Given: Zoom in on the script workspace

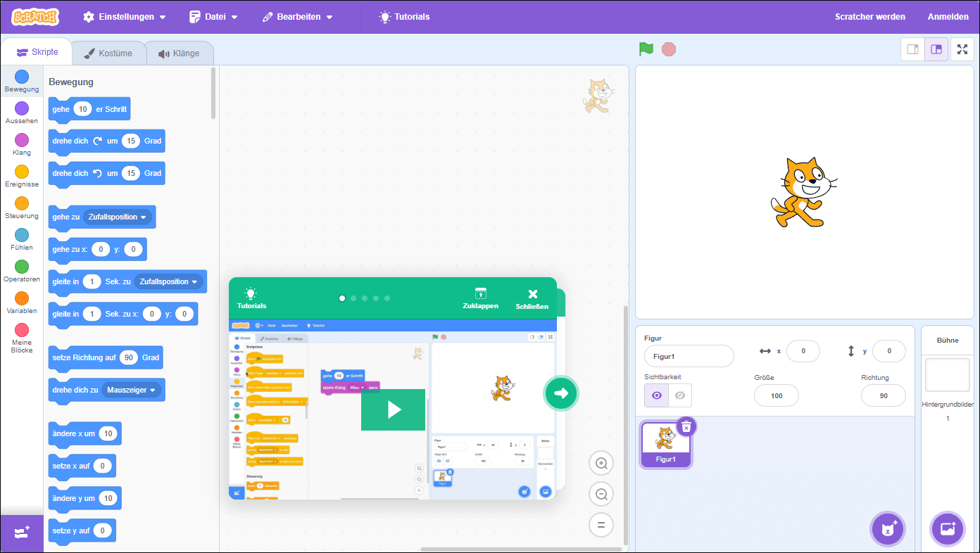Looking at the screenshot, I should (601, 463).
